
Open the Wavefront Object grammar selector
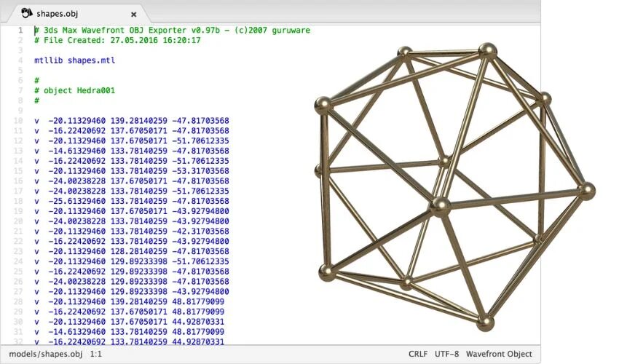coord(499,354)
